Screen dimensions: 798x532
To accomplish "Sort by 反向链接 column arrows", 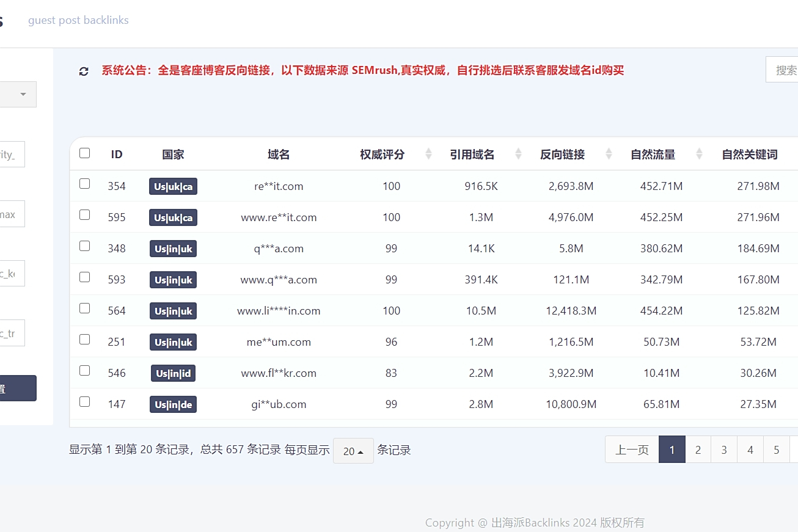I will tap(609, 154).
